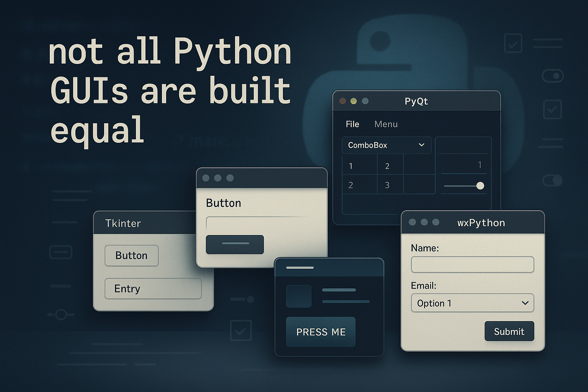This screenshot has width=588, height=392.
Task: Click the PRESS ME button
Action: (x=321, y=332)
